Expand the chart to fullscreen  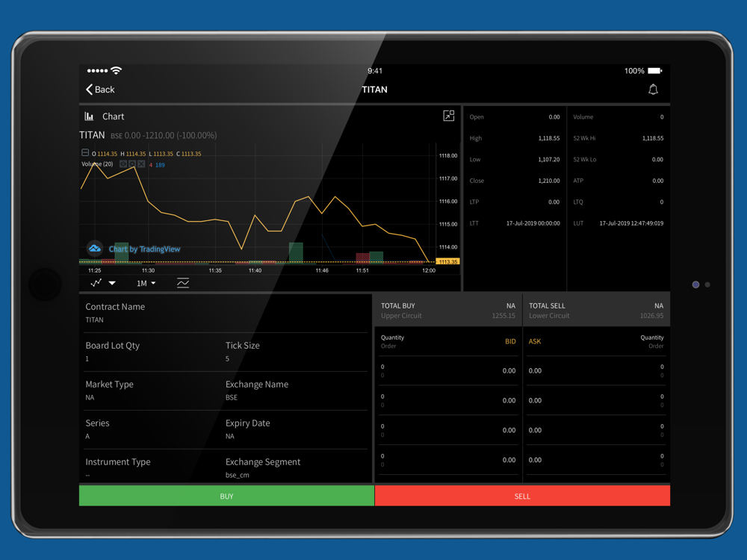[x=449, y=116]
